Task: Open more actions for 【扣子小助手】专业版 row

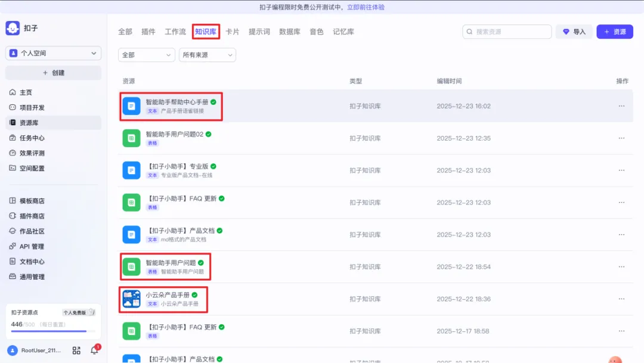Action: [621, 170]
